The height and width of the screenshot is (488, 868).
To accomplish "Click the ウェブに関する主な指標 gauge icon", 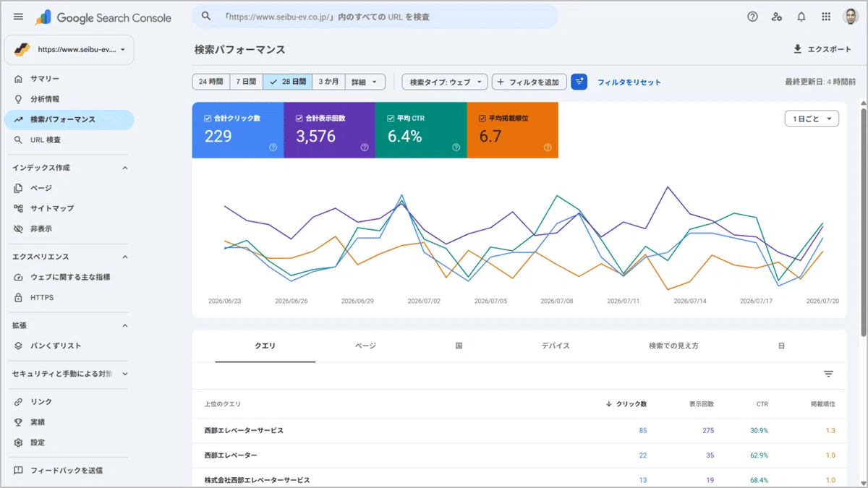I will tap(18, 277).
